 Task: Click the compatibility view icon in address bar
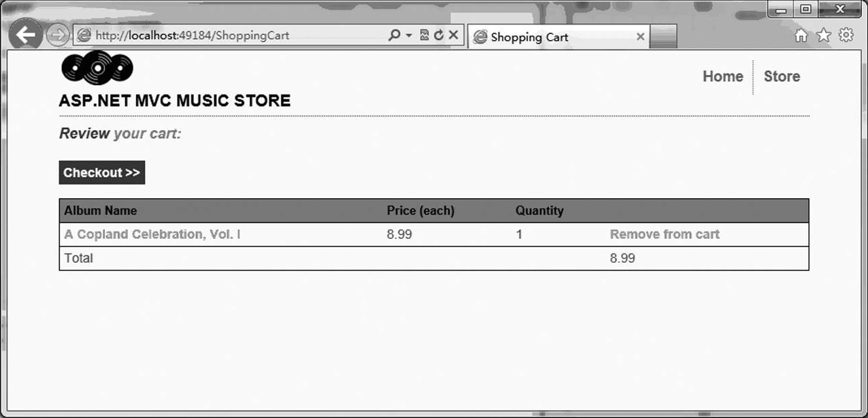424,35
